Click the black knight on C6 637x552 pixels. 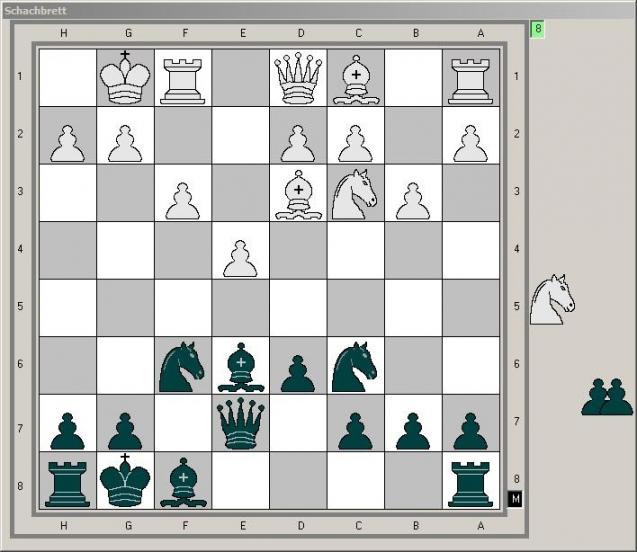[x=355, y=367]
